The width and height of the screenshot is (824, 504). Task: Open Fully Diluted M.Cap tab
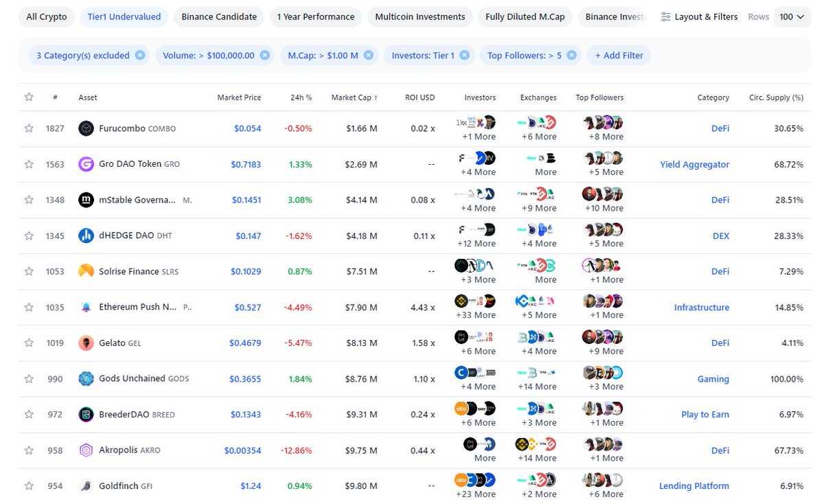tap(525, 16)
